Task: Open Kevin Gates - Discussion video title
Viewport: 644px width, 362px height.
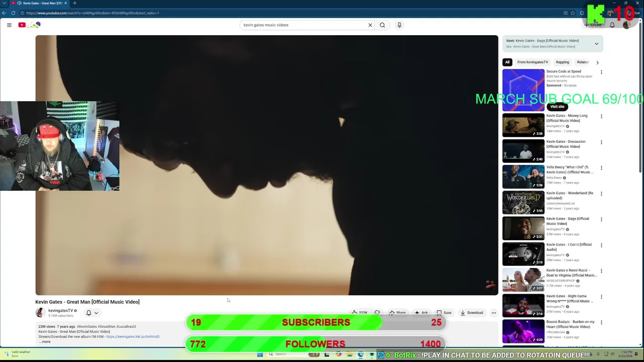Action: tap(566, 144)
